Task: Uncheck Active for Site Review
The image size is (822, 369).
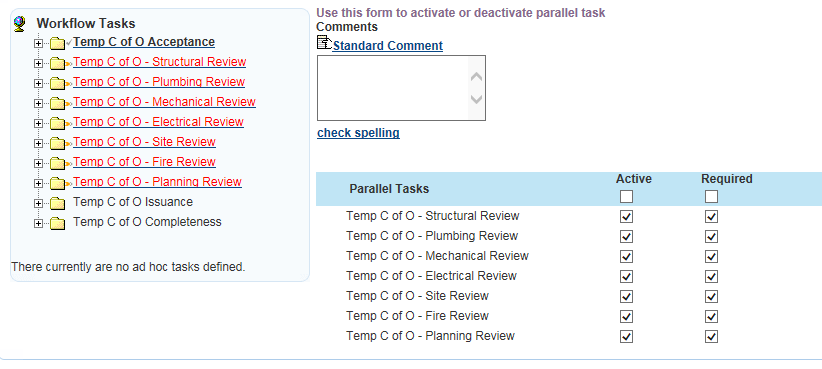Action: 626,297
